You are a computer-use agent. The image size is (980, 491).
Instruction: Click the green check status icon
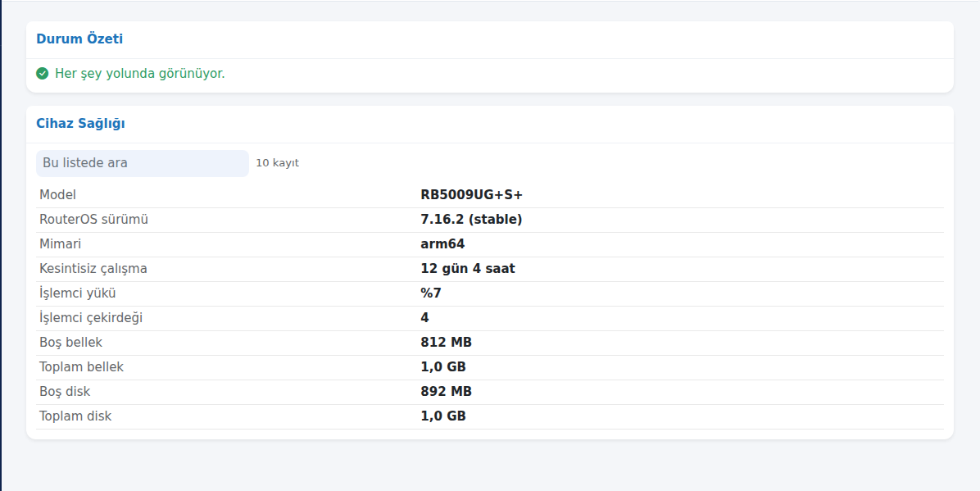click(x=42, y=74)
